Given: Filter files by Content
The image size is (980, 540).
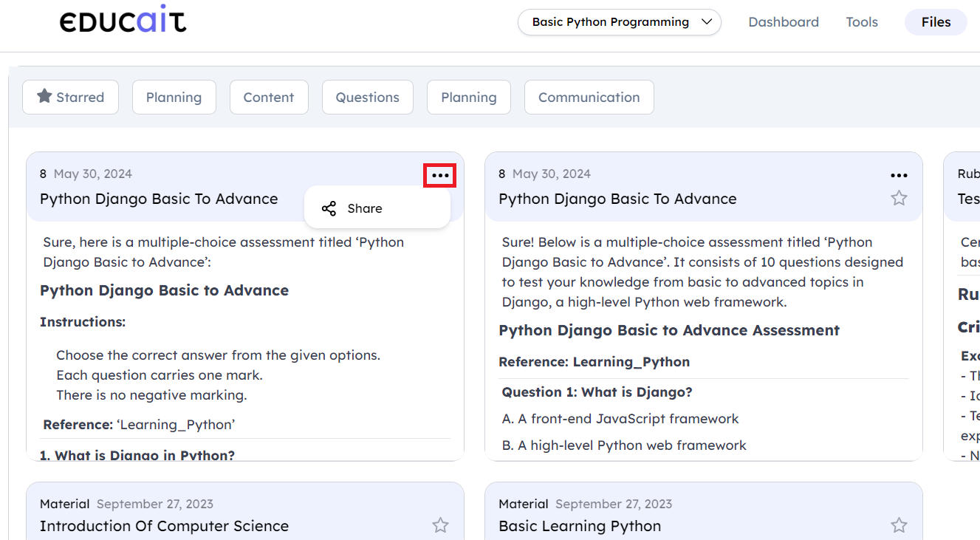Looking at the screenshot, I should tap(269, 98).
